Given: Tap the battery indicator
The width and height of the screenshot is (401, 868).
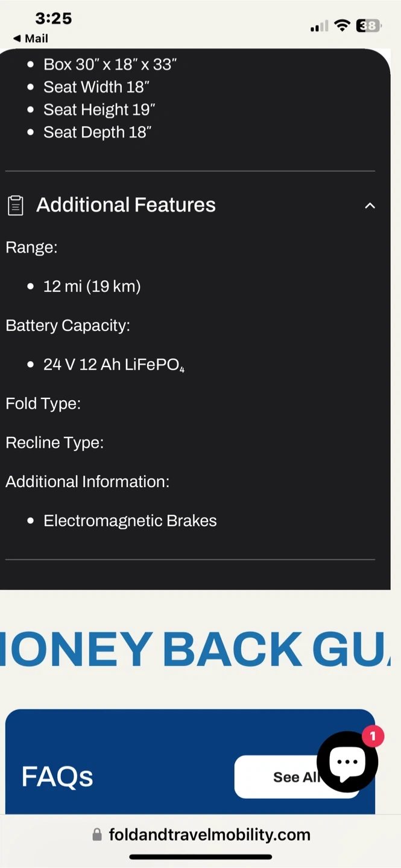Looking at the screenshot, I should coord(368,25).
